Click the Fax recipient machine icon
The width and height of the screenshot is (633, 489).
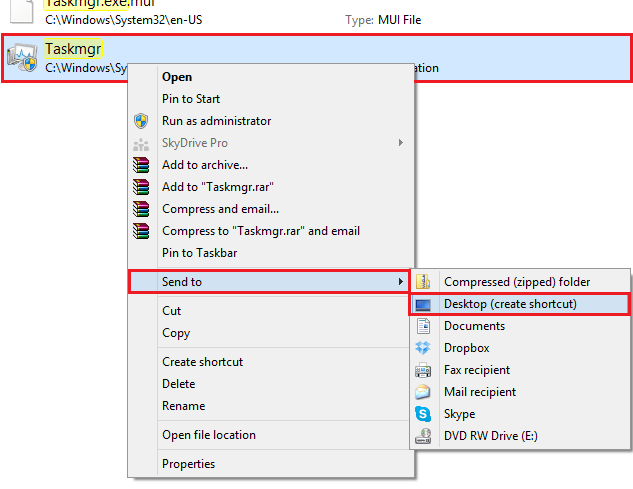423,370
